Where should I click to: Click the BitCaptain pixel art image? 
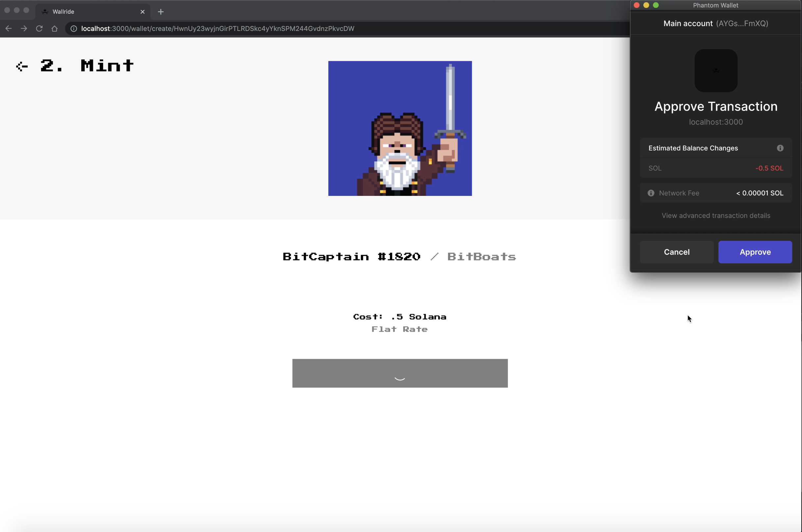(x=400, y=128)
